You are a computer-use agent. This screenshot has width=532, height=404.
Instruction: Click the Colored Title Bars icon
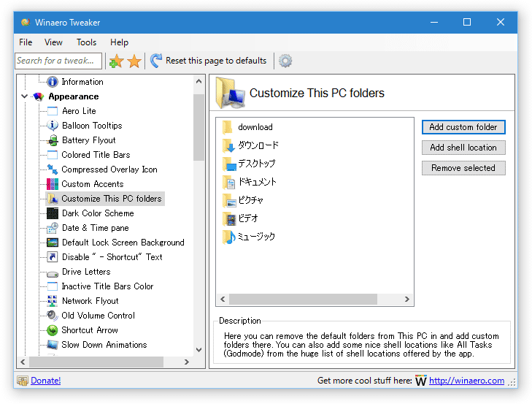53,155
